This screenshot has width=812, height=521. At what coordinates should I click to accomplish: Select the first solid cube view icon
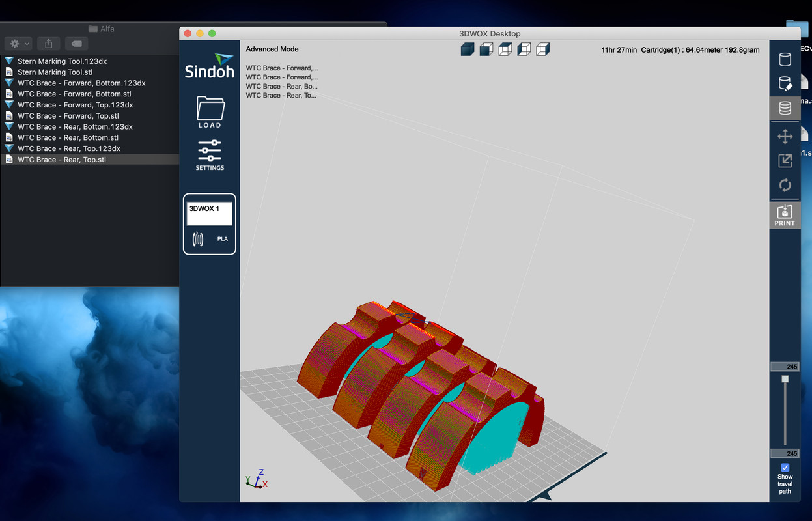point(468,49)
